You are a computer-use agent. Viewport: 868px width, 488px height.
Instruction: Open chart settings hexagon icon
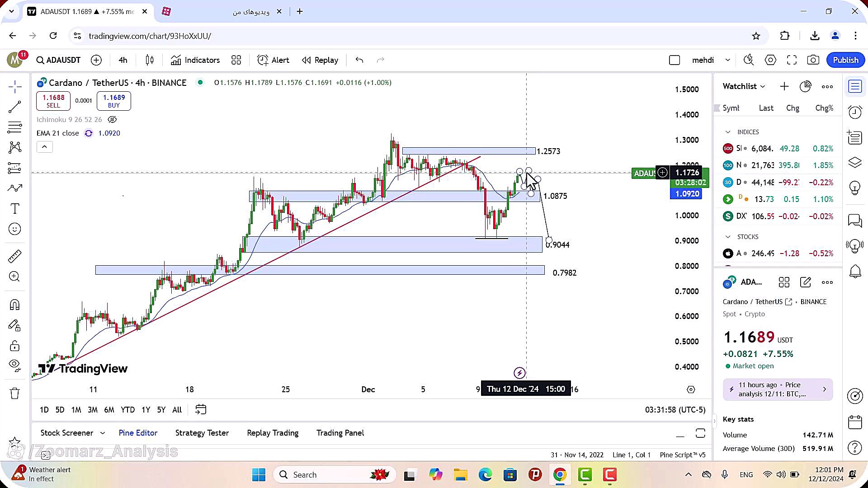(770, 60)
